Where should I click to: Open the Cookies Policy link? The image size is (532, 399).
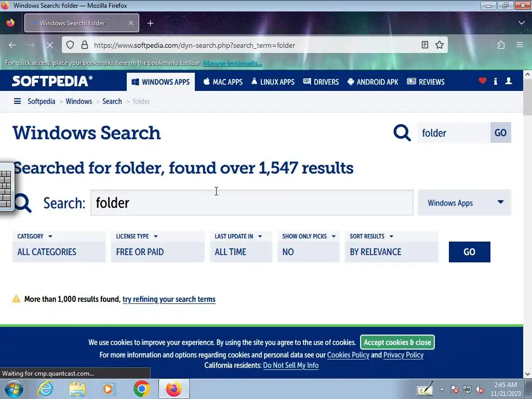348,355
